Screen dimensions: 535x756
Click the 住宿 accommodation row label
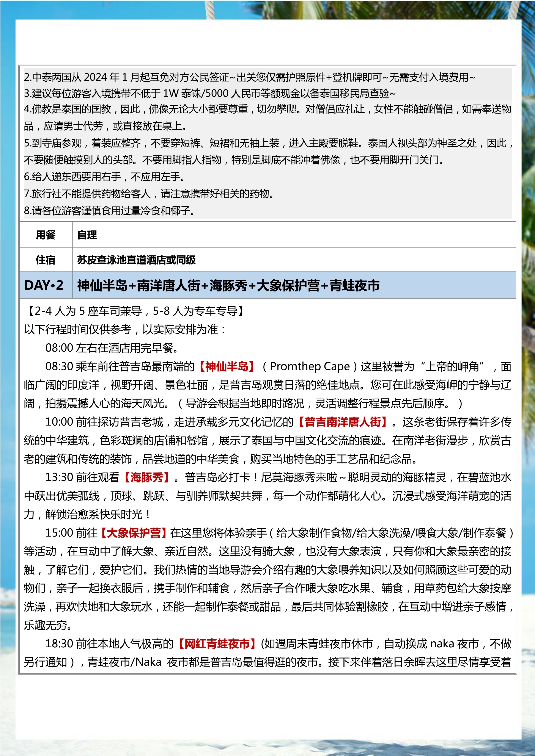point(46,260)
